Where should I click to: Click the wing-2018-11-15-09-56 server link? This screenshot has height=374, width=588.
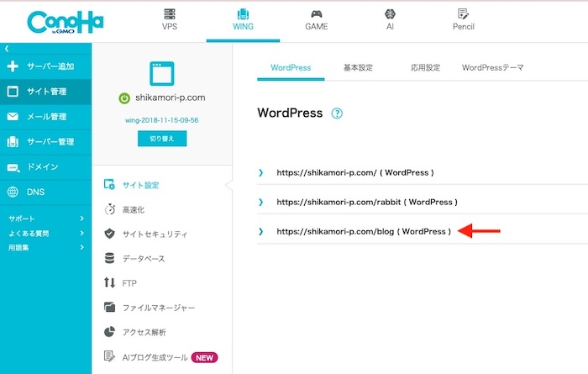click(x=161, y=120)
